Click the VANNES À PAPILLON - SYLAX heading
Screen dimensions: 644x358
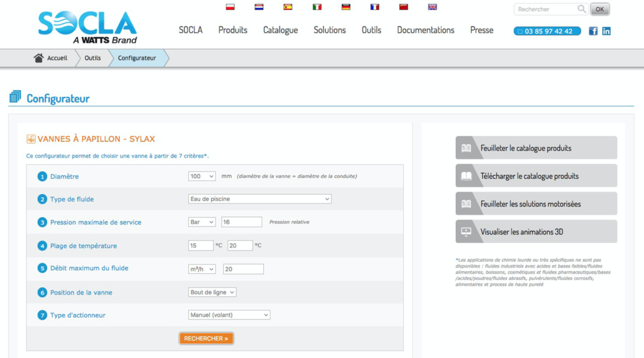[96, 139]
